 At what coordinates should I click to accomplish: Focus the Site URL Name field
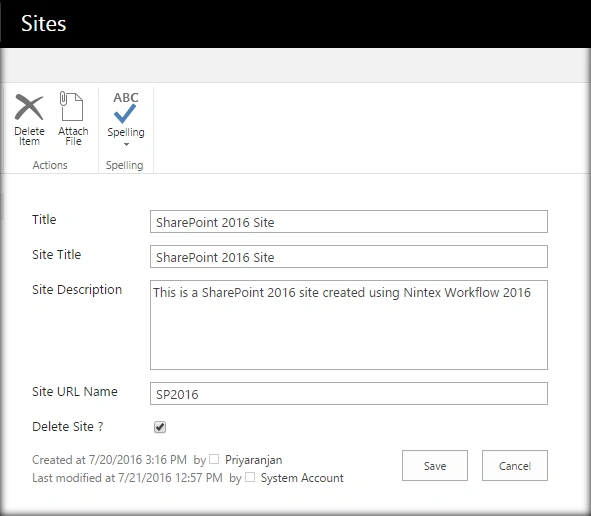[349, 394]
